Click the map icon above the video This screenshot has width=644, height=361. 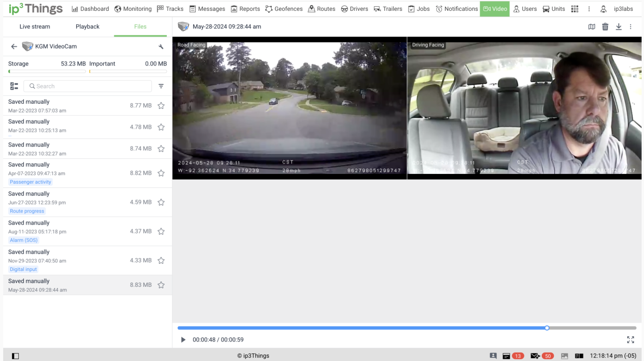592,27
